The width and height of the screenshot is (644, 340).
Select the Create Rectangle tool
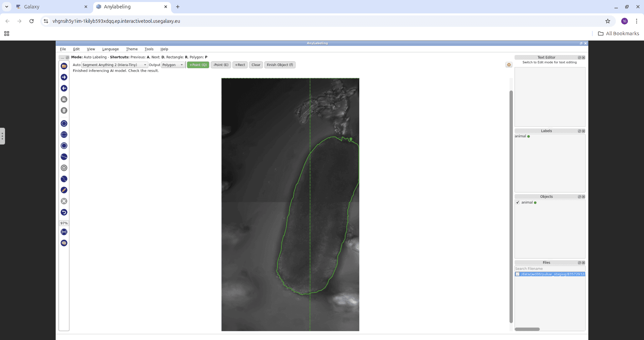[64, 134]
